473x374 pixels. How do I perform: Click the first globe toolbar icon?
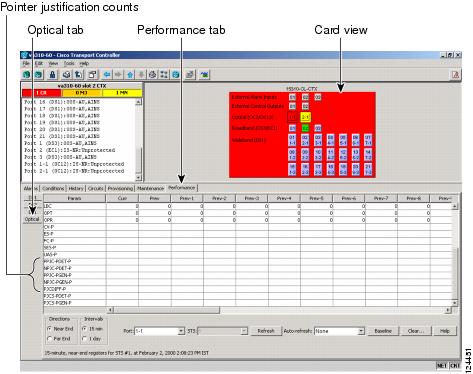click(x=27, y=75)
